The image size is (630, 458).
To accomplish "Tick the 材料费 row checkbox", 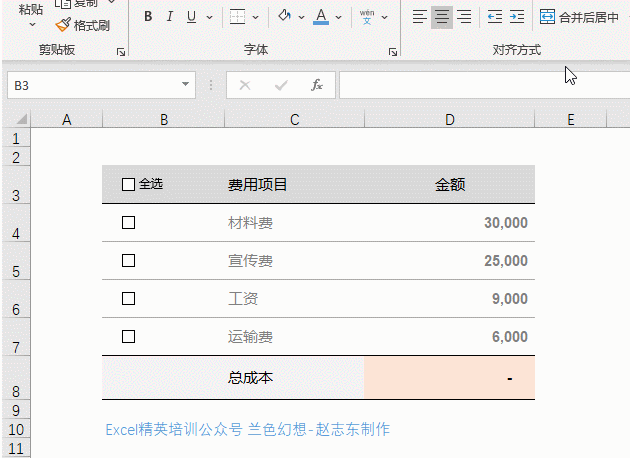I will [x=128, y=223].
